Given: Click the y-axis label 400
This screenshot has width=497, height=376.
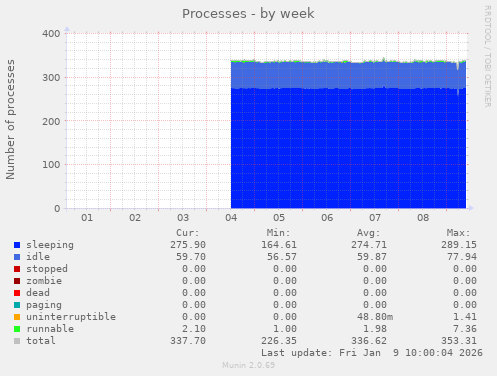Looking at the screenshot, I should click(x=51, y=34).
